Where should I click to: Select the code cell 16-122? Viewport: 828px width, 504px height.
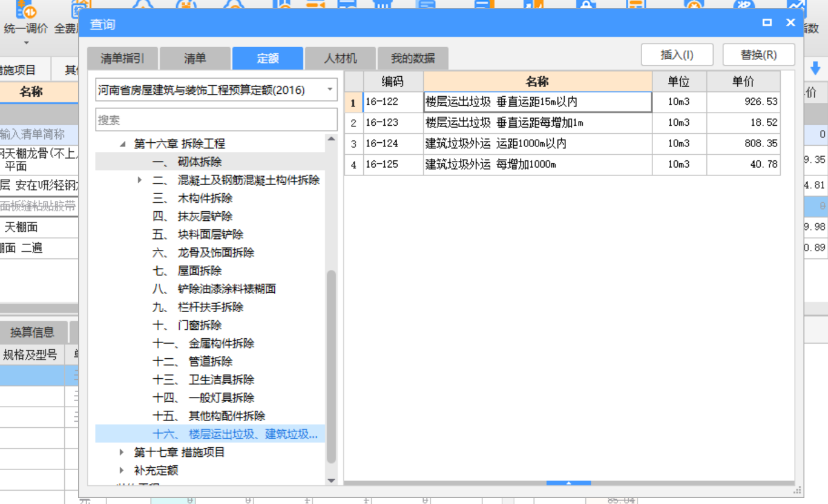pos(393,102)
